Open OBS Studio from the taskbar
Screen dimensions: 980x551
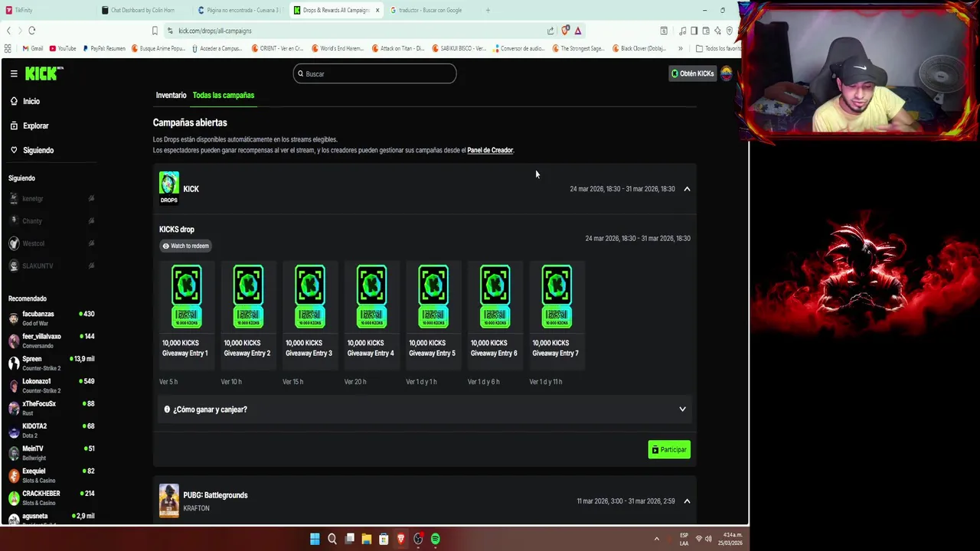click(x=418, y=539)
